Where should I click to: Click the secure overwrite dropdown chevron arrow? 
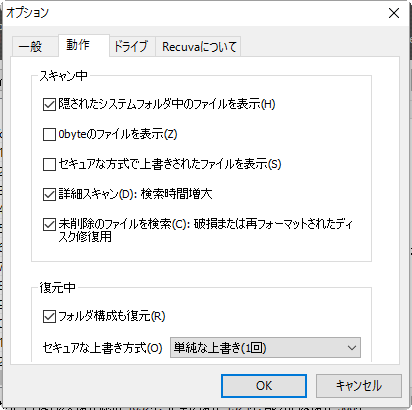tap(352, 348)
